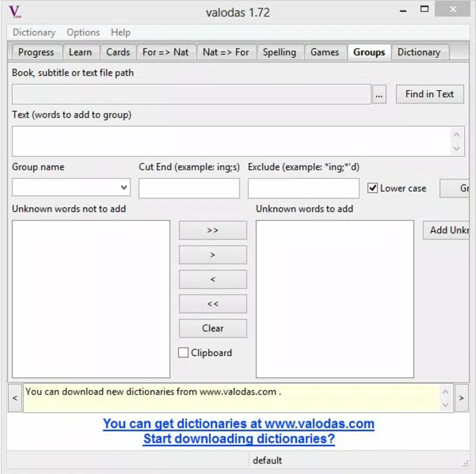Click the partially visible Gr button

[455, 188]
